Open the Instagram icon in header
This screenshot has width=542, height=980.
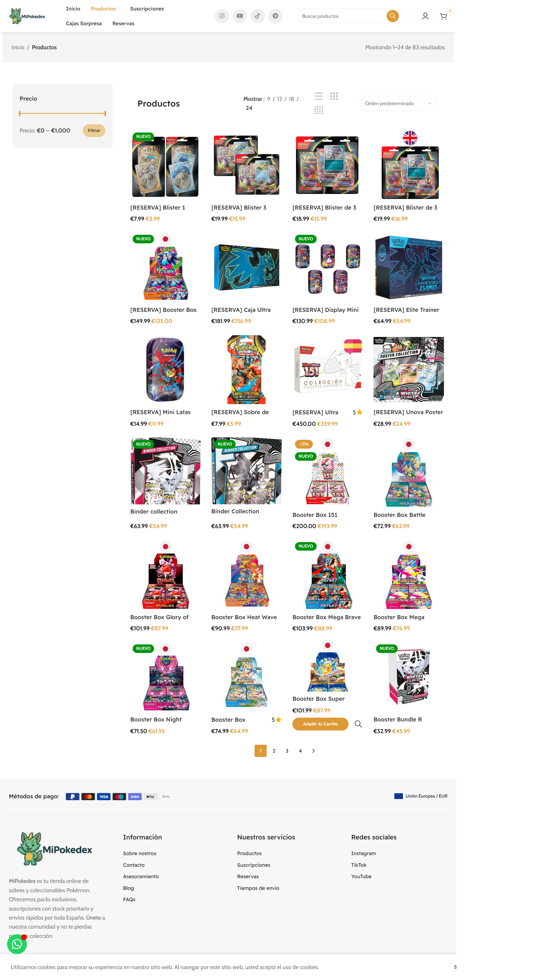pos(222,16)
